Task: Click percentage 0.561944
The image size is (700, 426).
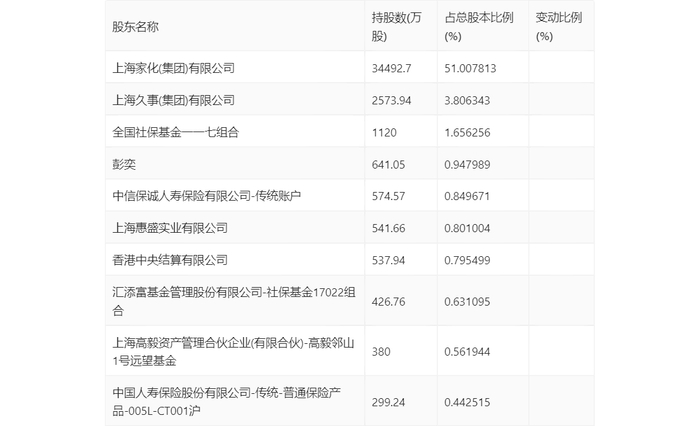Action: coord(467,352)
